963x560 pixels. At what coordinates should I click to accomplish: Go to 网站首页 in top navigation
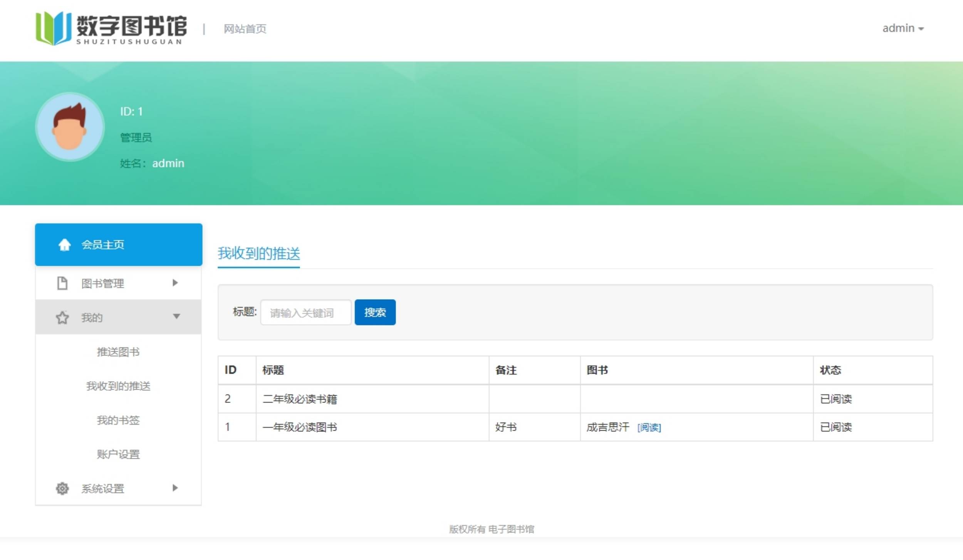(x=245, y=29)
